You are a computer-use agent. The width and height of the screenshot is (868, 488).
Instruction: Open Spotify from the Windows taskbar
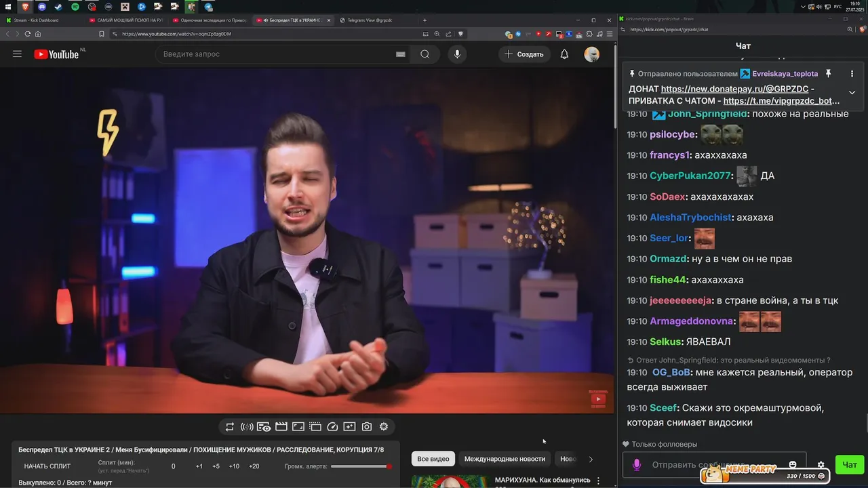pyautogui.click(x=75, y=6)
